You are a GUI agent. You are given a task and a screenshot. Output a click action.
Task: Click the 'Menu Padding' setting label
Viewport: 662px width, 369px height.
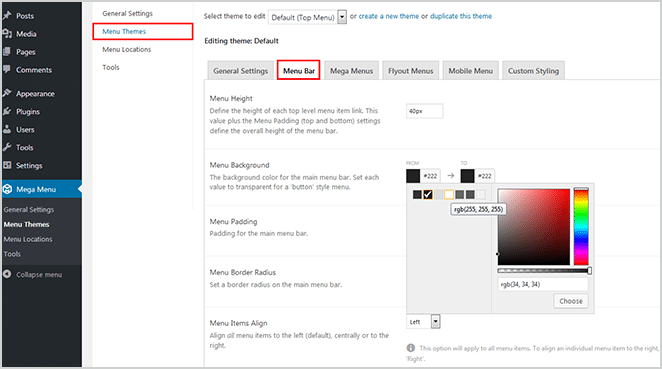coord(233,222)
